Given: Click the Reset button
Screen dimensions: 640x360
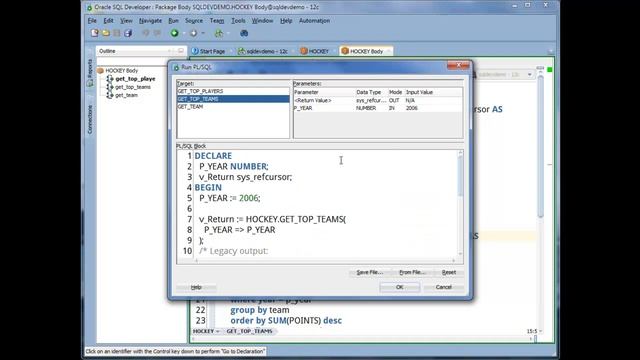Looking at the screenshot, I should [449, 272].
